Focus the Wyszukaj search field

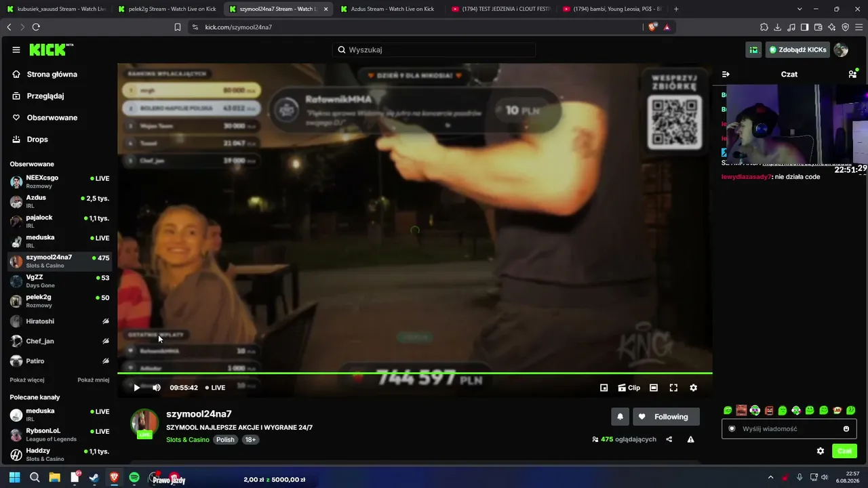434,49
